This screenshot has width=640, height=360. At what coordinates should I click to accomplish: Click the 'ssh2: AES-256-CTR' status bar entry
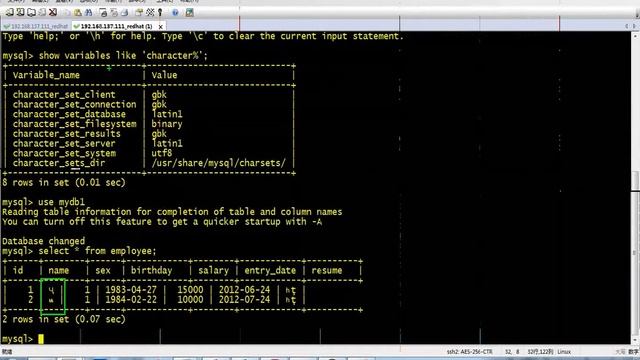click(469, 352)
